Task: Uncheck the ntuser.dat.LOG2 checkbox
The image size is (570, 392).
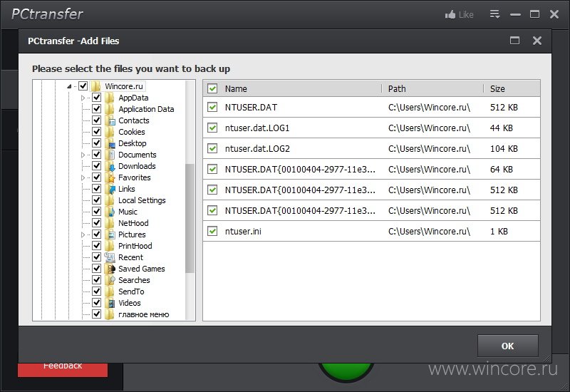Action: tap(212, 148)
